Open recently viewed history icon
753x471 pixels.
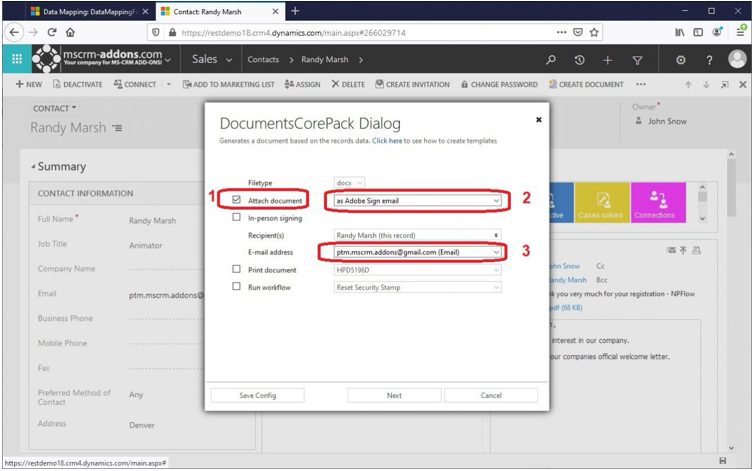(x=579, y=60)
